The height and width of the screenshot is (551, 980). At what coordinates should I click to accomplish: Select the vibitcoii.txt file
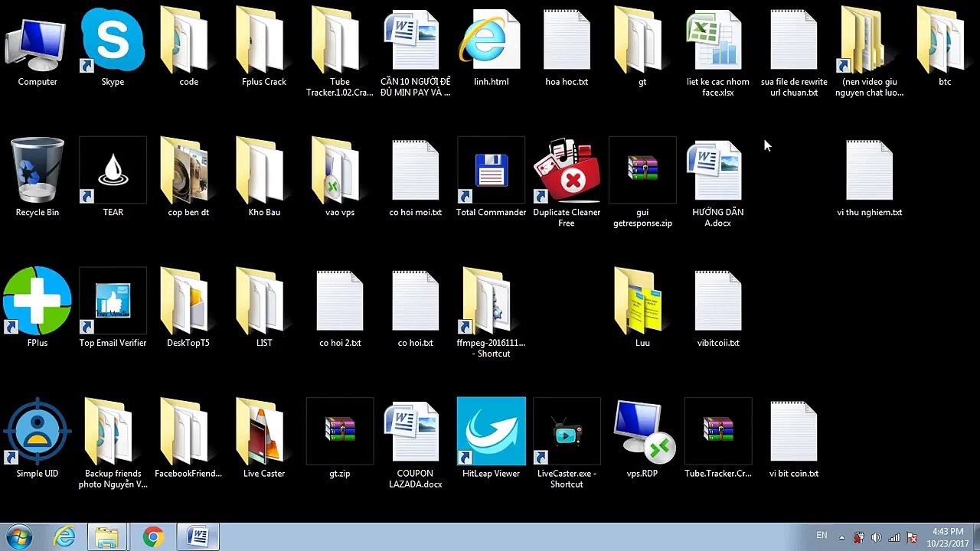click(718, 308)
